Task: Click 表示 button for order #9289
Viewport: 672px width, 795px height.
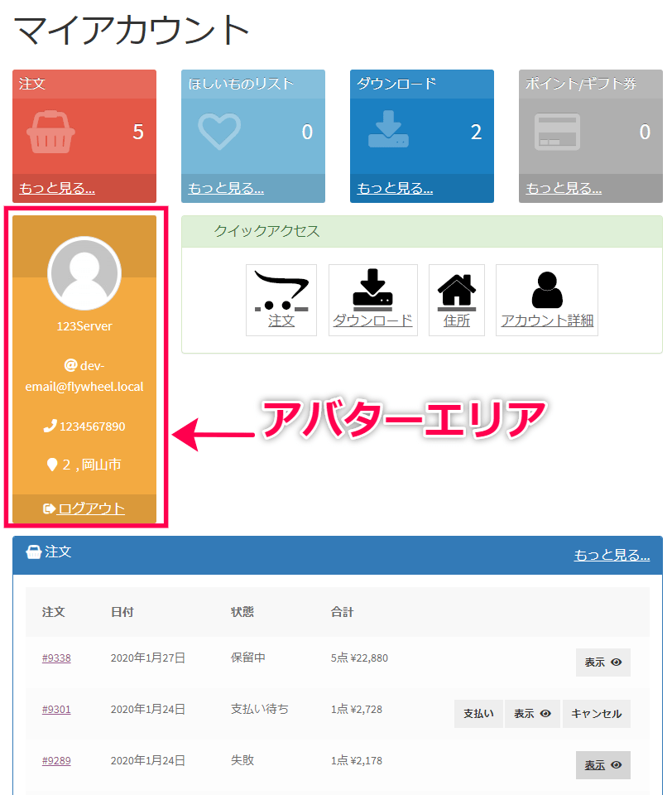Action: click(x=603, y=765)
